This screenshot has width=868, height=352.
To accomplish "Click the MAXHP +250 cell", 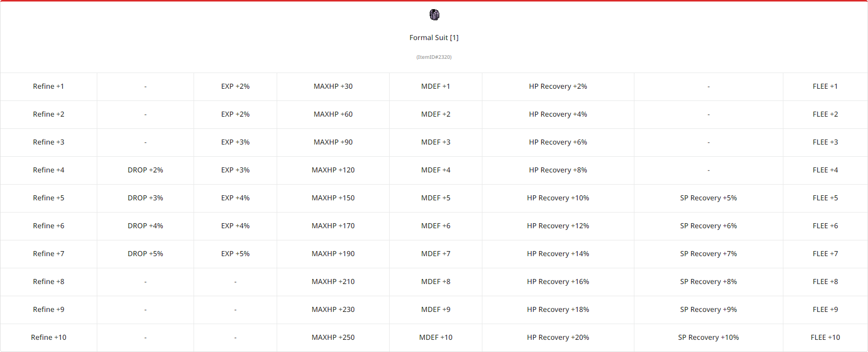I will click(x=333, y=337).
